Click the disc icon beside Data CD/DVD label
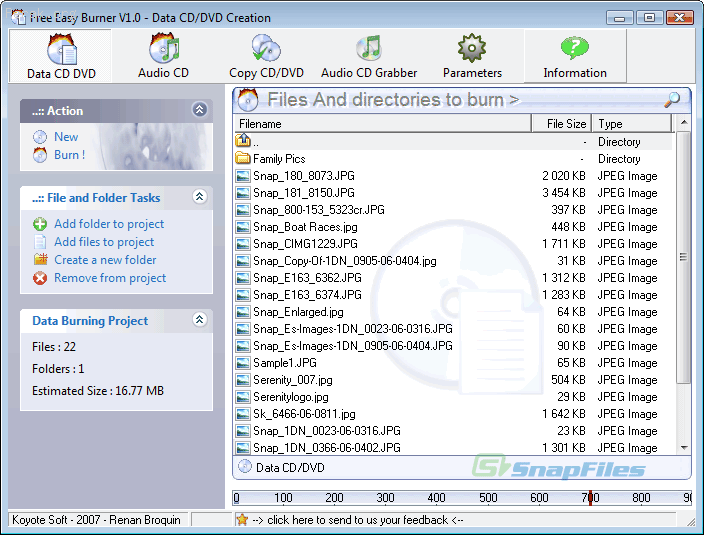 245,467
